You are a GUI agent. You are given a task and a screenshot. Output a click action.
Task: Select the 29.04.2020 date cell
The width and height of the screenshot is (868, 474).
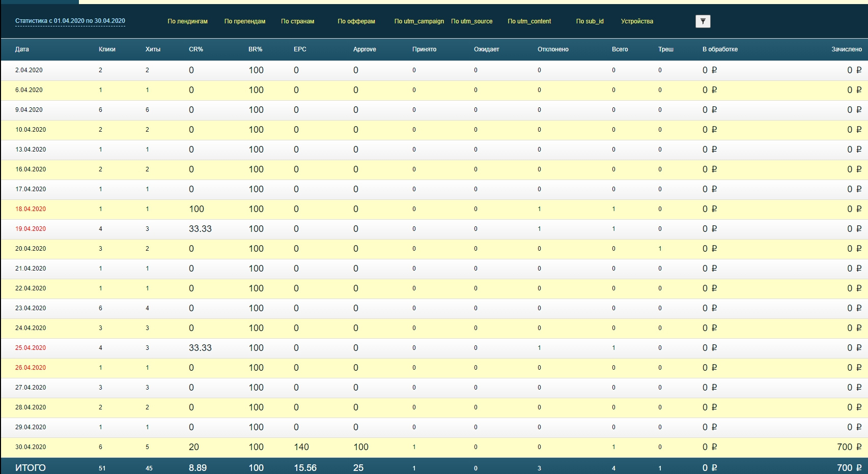coord(31,427)
